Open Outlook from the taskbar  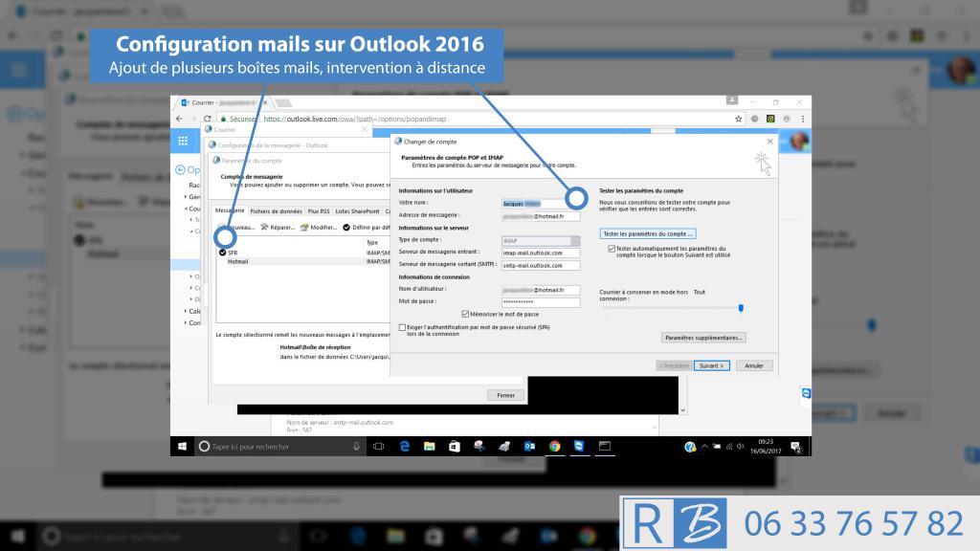[529, 446]
